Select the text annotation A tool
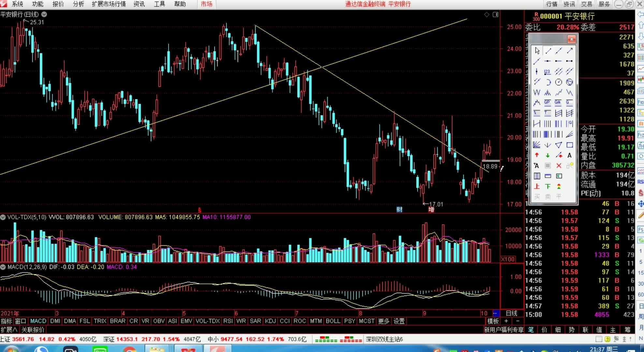The width and height of the screenshot is (644, 352). click(569, 155)
